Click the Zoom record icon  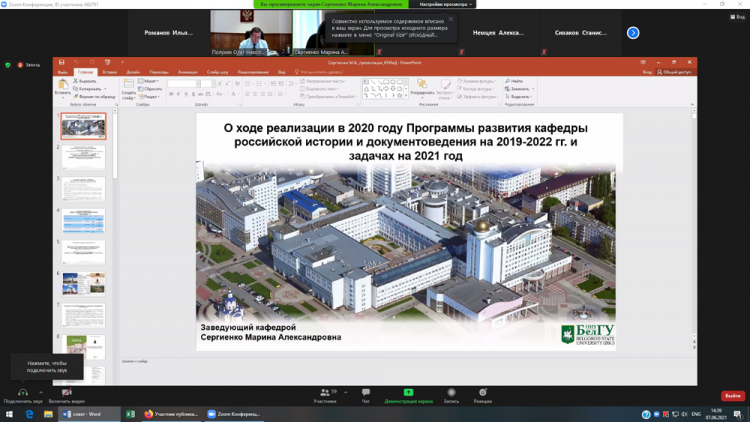tap(451, 392)
